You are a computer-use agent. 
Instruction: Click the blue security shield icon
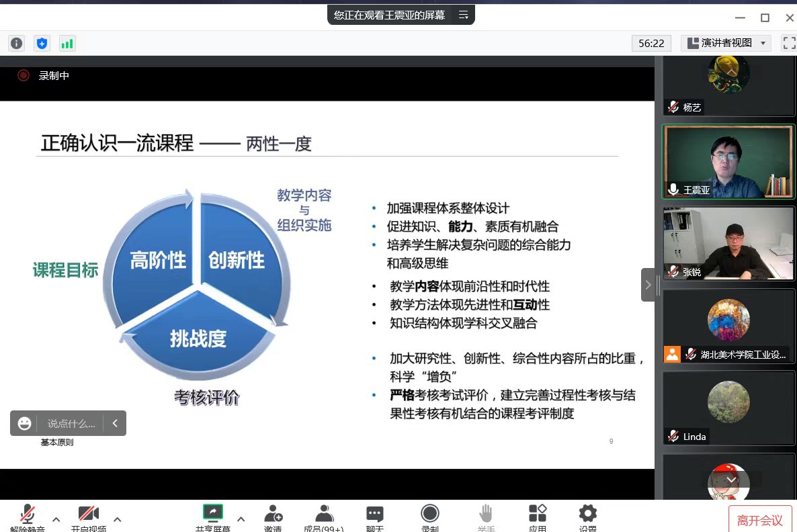click(42, 44)
